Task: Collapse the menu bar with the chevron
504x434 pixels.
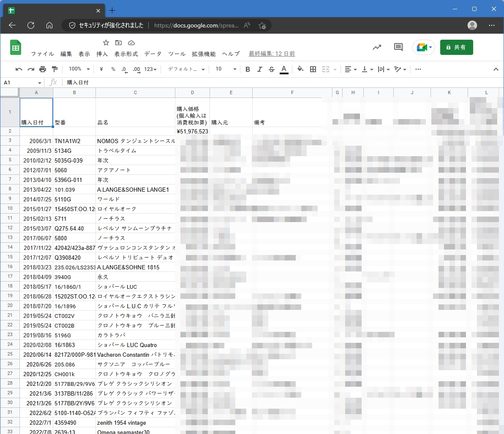Action: (x=496, y=69)
